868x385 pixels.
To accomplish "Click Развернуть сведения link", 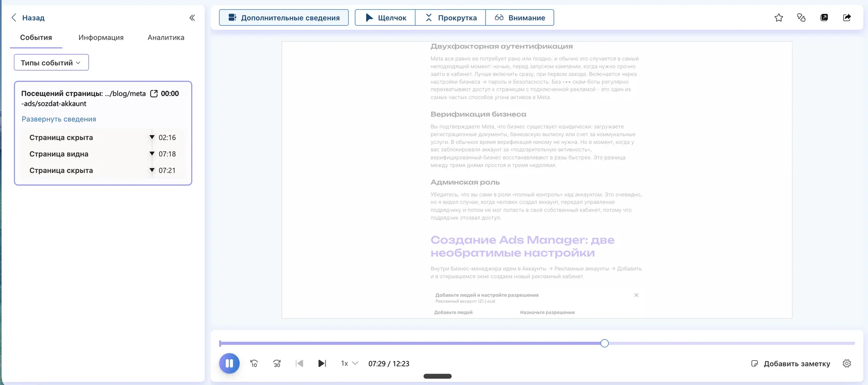I will point(59,119).
